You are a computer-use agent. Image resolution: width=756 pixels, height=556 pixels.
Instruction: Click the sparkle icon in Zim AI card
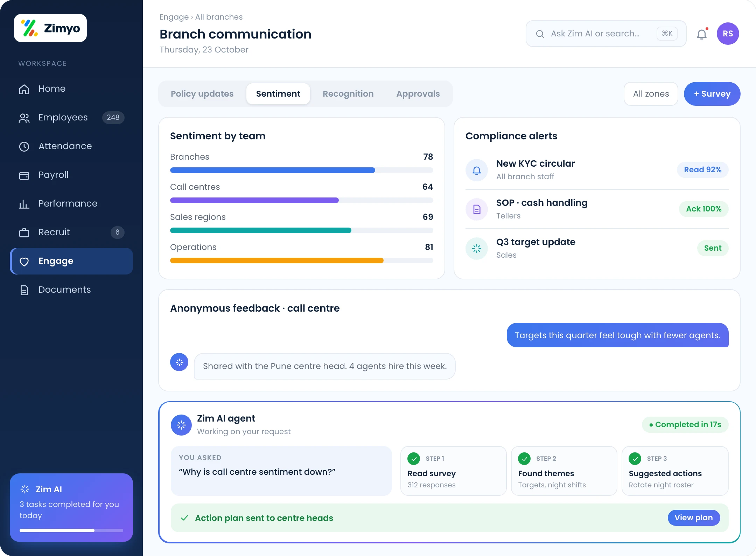25,489
